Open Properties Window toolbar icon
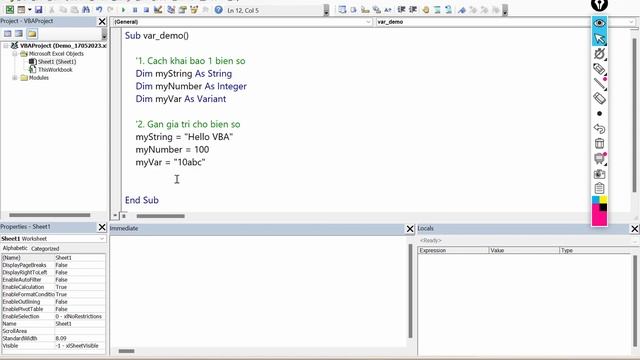 click(x=182, y=10)
